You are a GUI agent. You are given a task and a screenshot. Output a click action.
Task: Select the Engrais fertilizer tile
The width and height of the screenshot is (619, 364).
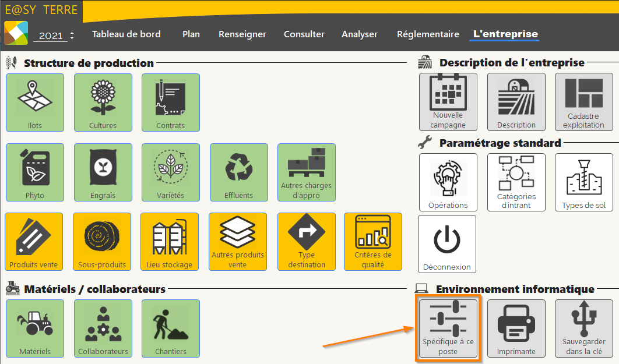point(103,172)
